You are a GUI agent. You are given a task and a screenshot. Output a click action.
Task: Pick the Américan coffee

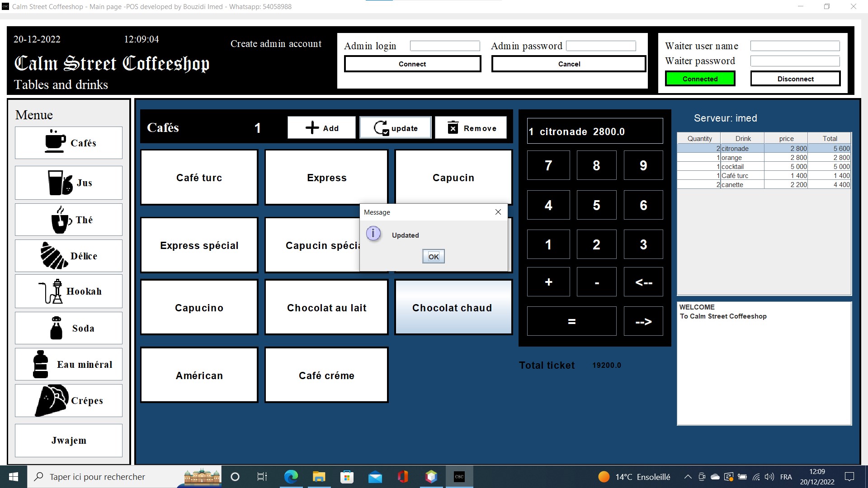click(199, 375)
